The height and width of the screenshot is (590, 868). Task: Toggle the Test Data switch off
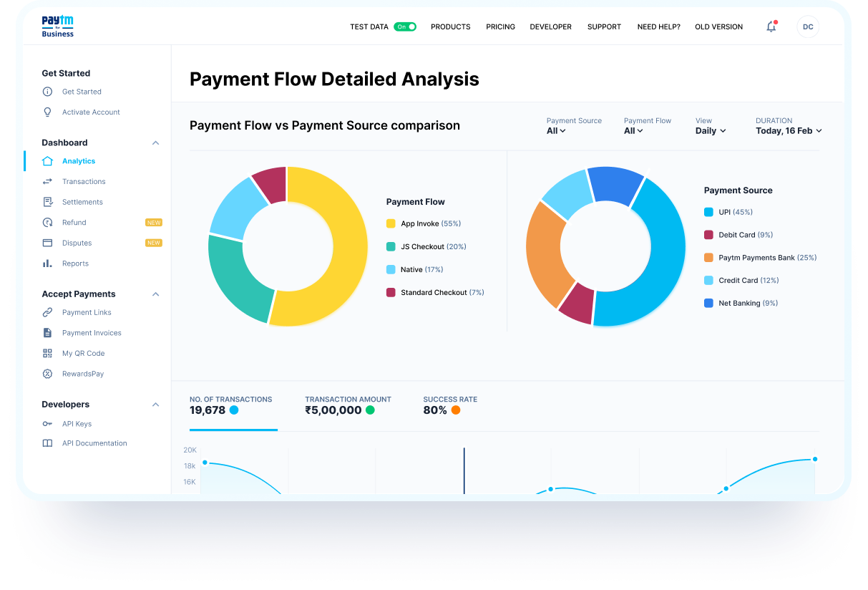pos(406,26)
